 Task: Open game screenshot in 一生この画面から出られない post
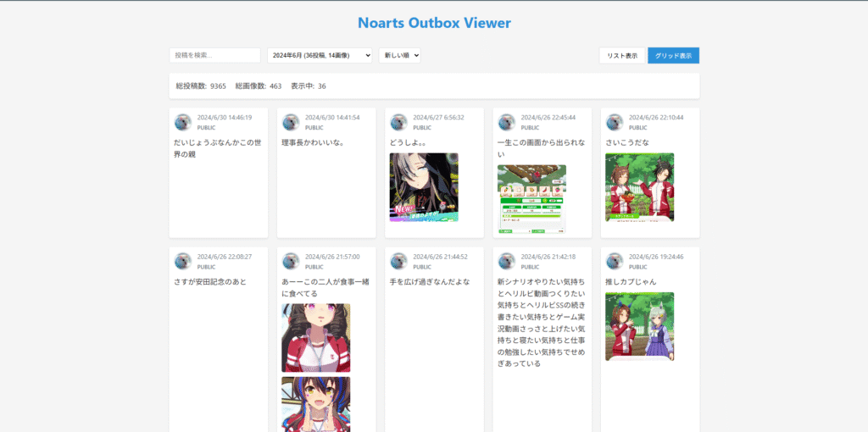click(531, 199)
